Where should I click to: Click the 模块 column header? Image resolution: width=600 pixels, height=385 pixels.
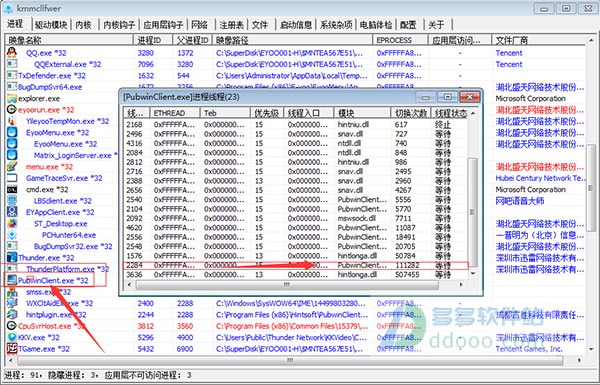point(362,113)
